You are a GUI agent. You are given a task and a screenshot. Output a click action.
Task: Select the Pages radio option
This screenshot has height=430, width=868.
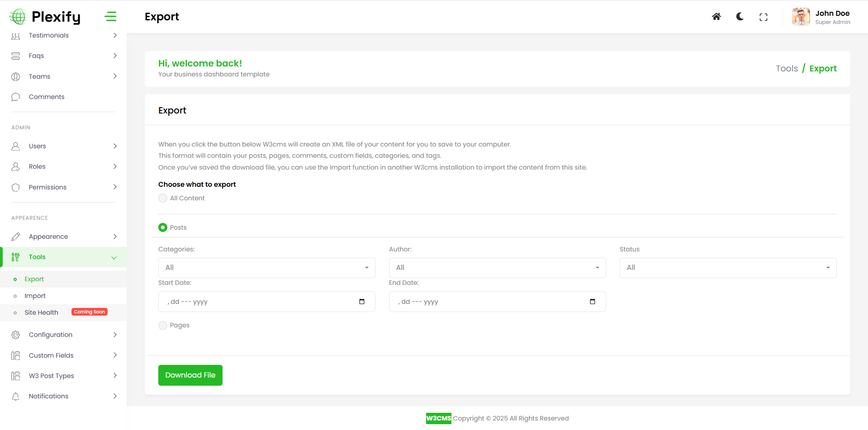tap(163, 326)
